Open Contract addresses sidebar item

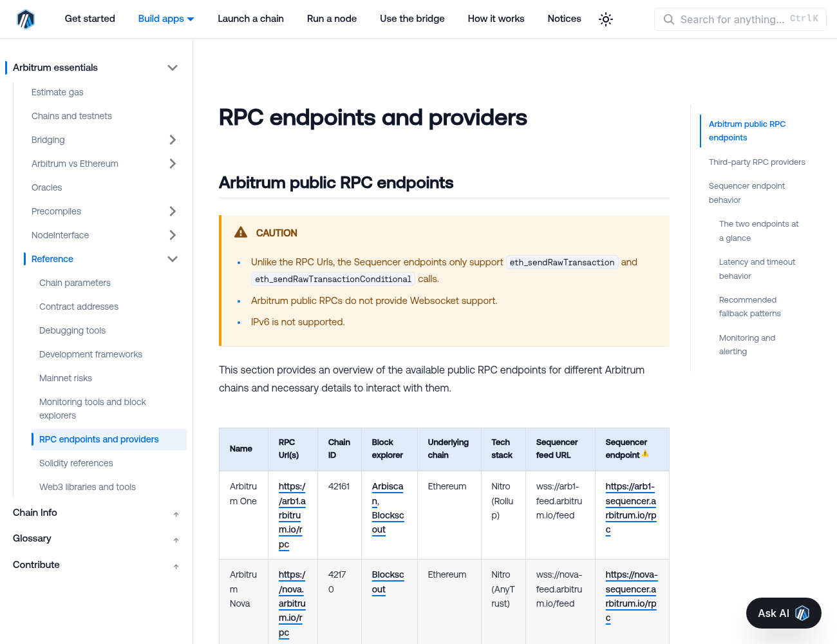79,307
